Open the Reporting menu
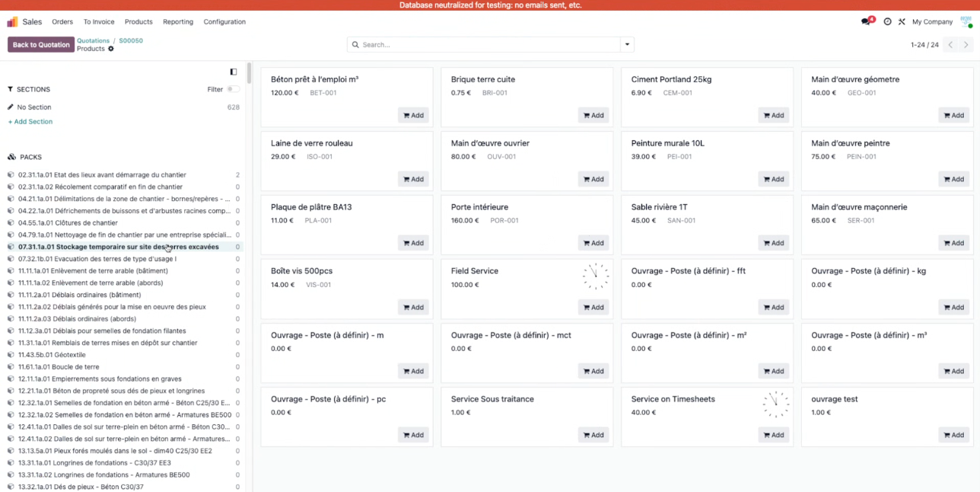 [x=178, y=22]
